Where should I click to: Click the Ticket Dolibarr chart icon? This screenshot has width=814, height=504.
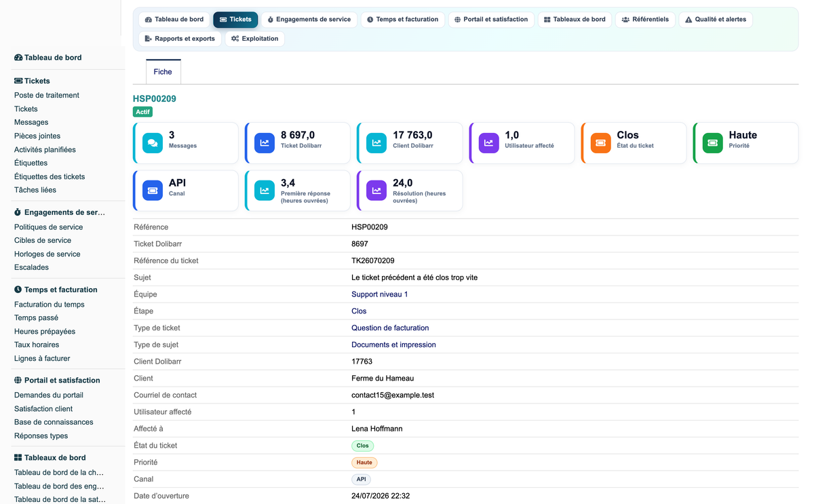[265, 143]
